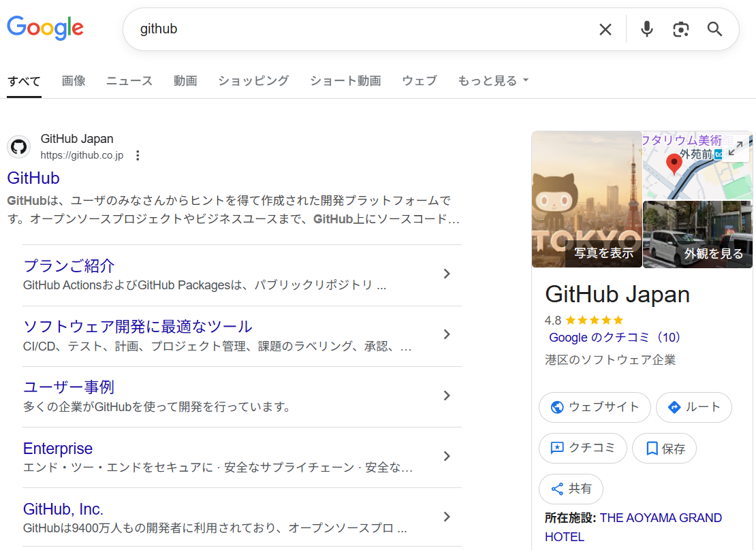Expand the プランご紹介 sitelink chevron

click(x=447, y=274)
